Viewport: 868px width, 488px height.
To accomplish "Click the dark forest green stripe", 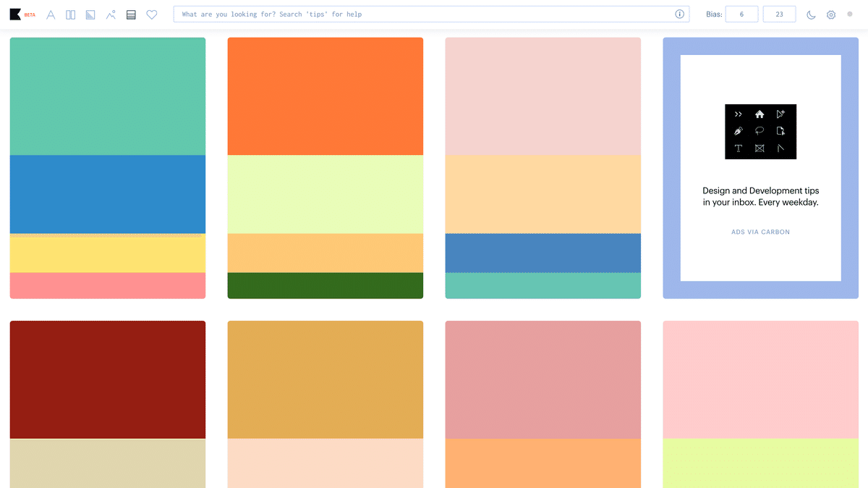I will tap(325, 285).
